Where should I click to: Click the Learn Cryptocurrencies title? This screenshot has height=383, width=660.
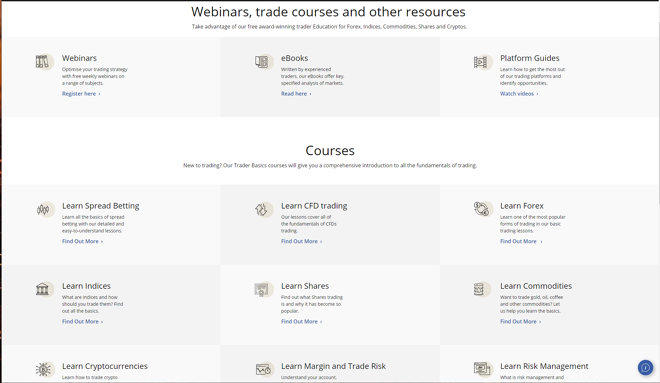(x=105, y=366)
